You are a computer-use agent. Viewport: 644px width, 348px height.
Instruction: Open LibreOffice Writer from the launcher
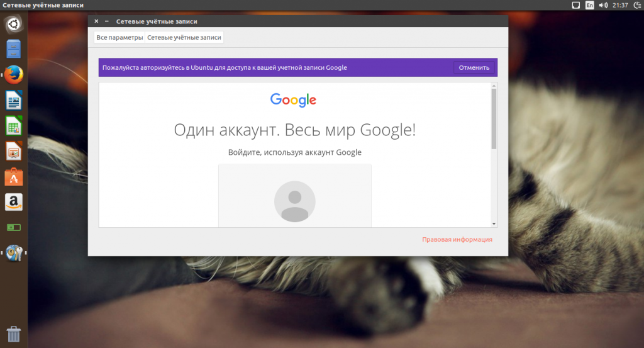tap(14, 101)
